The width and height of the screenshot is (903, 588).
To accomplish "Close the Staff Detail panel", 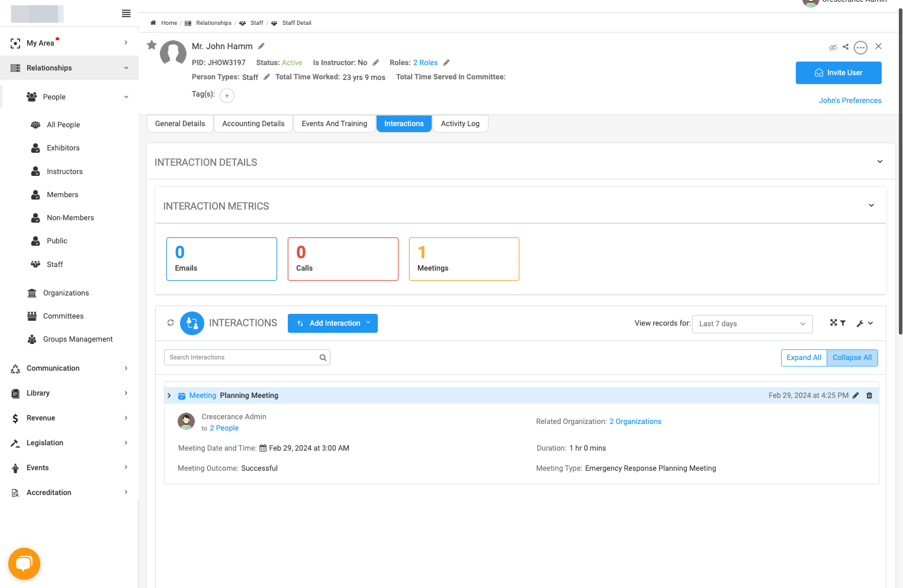I will click(879, 46).
